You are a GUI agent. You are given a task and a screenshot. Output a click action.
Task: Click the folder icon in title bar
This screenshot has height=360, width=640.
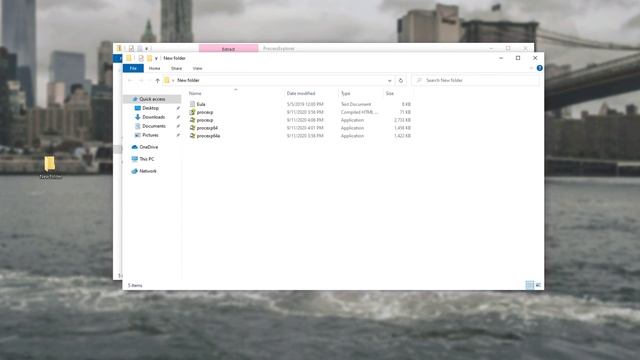[129, 58]
